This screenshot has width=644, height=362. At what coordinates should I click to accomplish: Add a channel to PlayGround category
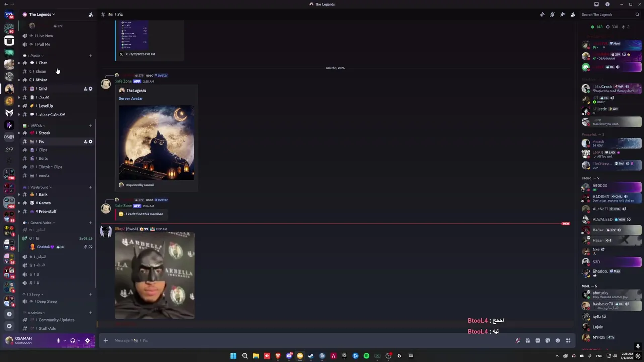[90, 187]
